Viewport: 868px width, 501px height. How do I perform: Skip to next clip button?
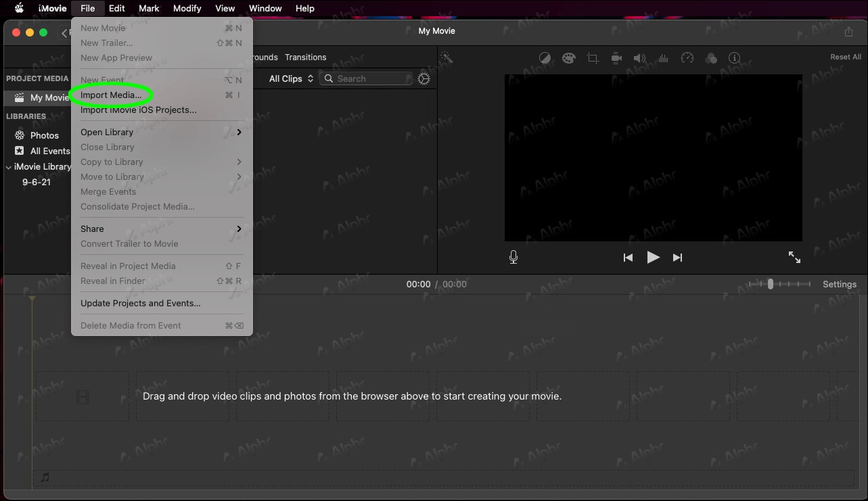click(677, 258)
